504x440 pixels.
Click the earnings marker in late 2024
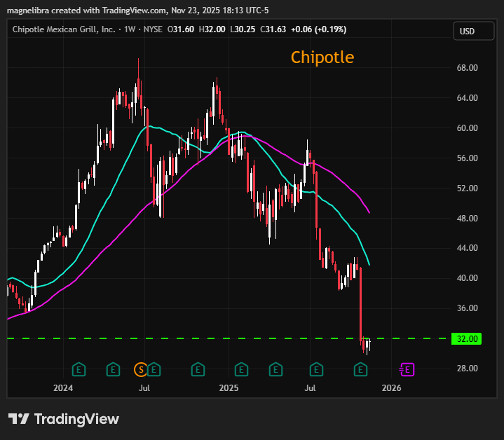(198, 370)
